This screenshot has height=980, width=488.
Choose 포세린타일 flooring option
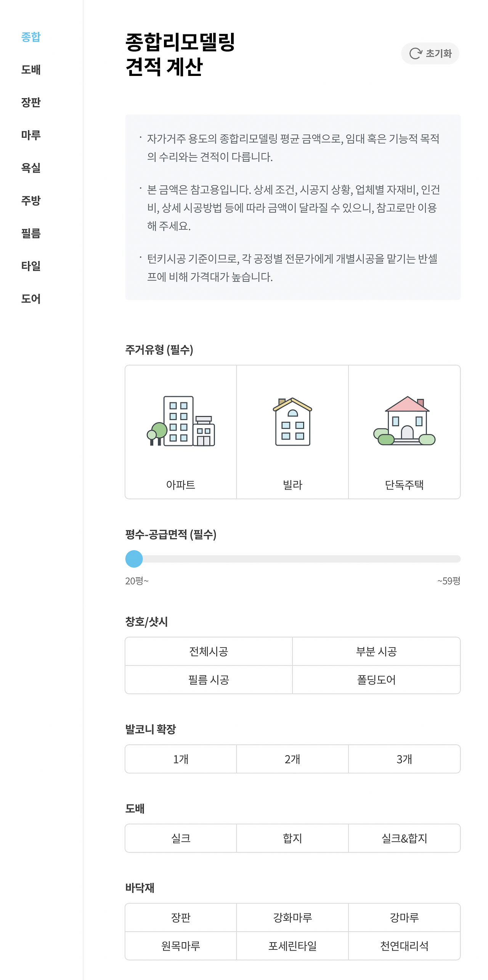(x=292, y=946)
